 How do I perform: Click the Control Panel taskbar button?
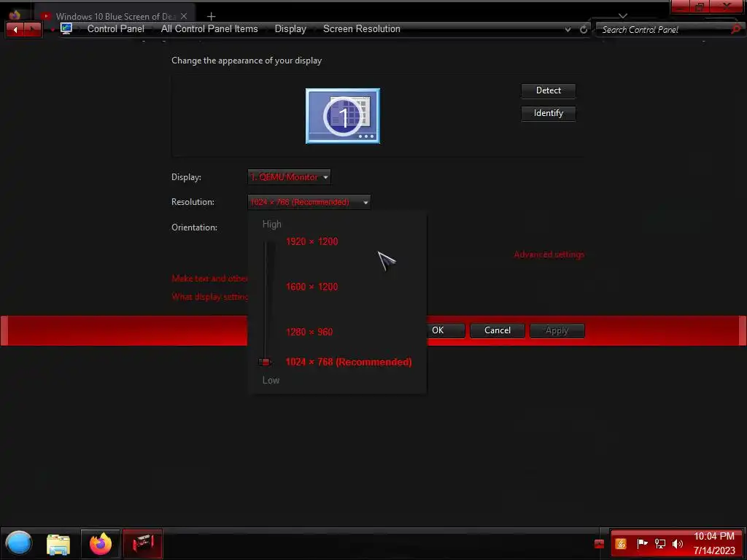pos(143,544)
